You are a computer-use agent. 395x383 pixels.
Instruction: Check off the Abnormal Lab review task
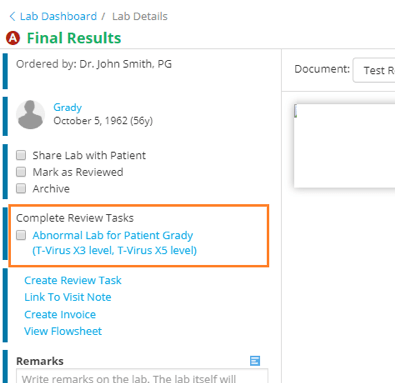[21, 235]
